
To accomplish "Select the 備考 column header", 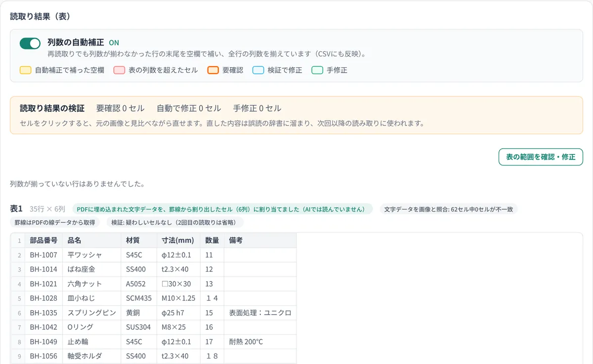I will pyautogui.click(x=260, y=241).
